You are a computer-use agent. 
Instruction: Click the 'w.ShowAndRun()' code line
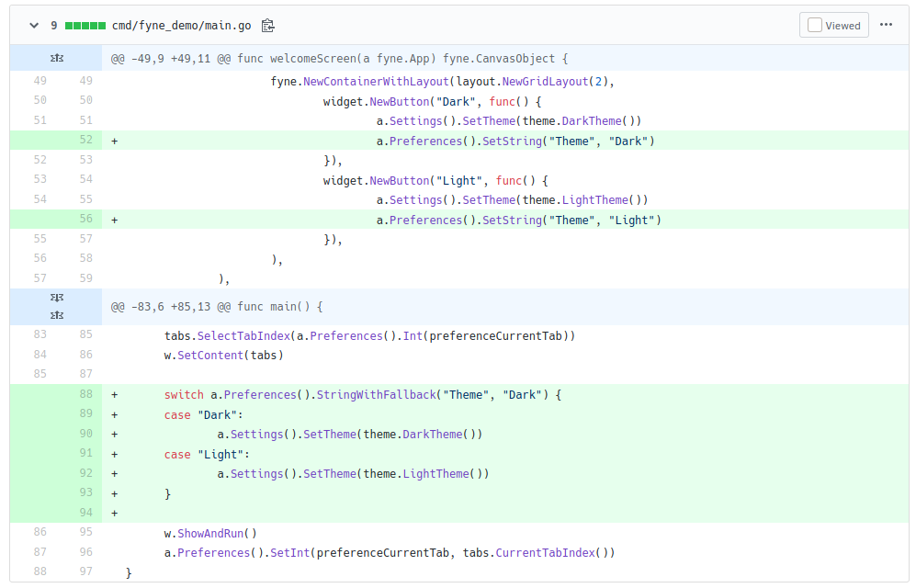click(x=210, y=533)
